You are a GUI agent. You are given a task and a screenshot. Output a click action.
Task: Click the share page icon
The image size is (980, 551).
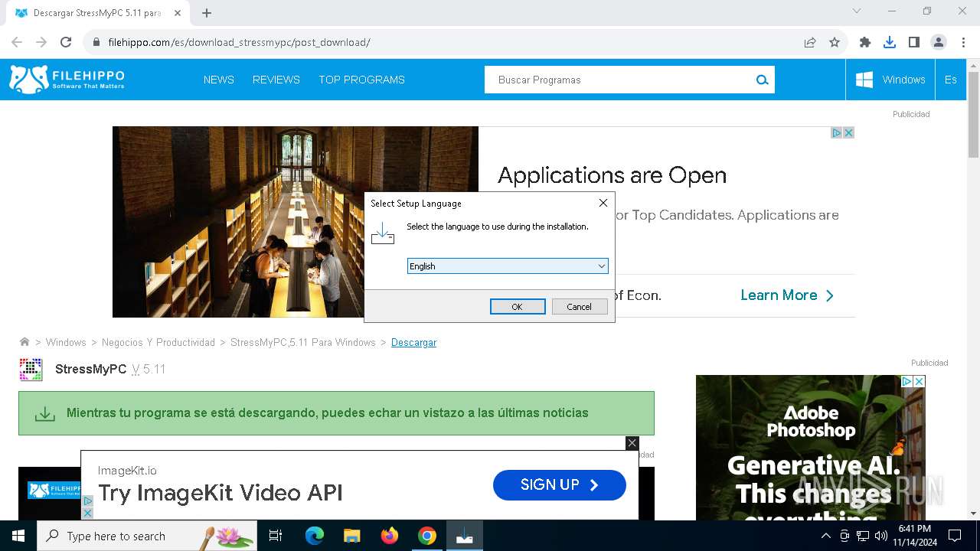tap(810, 42)
